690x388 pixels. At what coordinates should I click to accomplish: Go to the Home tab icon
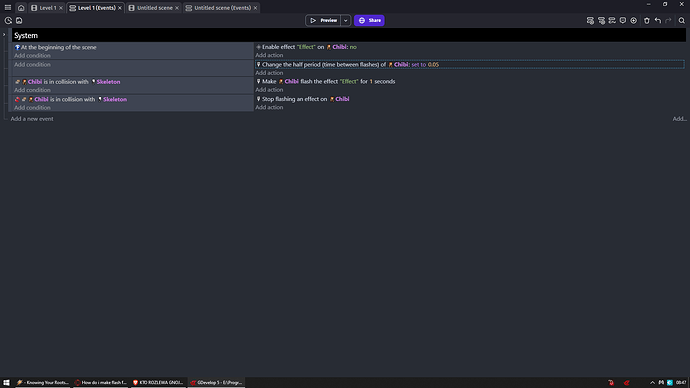tap(21, 8)
